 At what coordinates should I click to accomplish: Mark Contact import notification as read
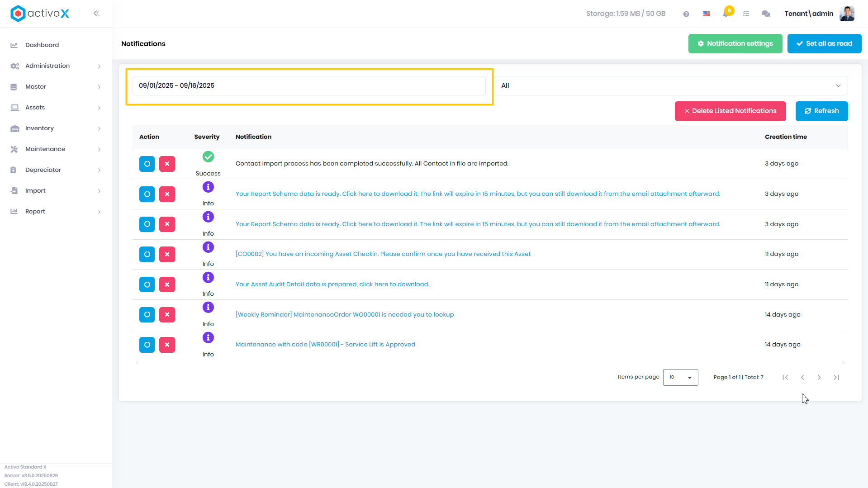(147, 164)
